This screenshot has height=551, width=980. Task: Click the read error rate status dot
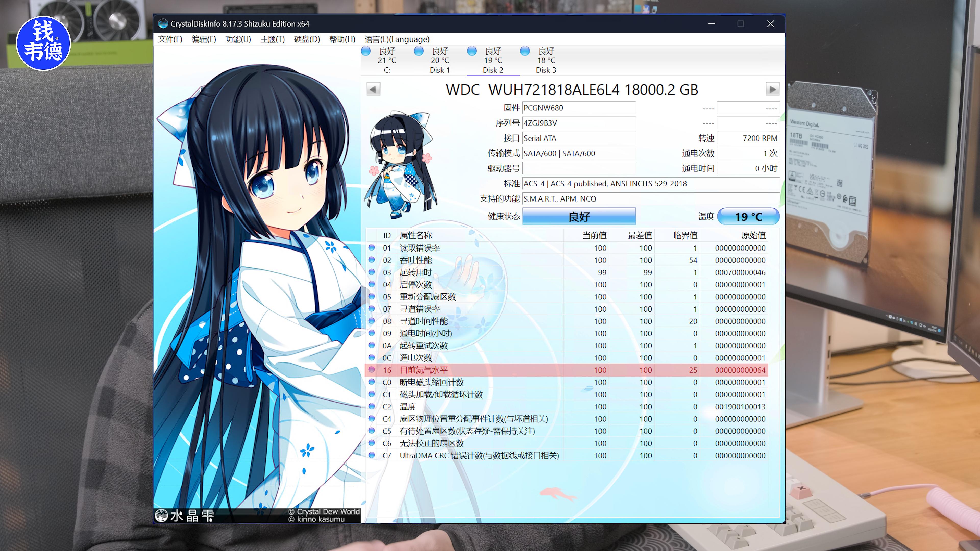click(x=372, y=247)
